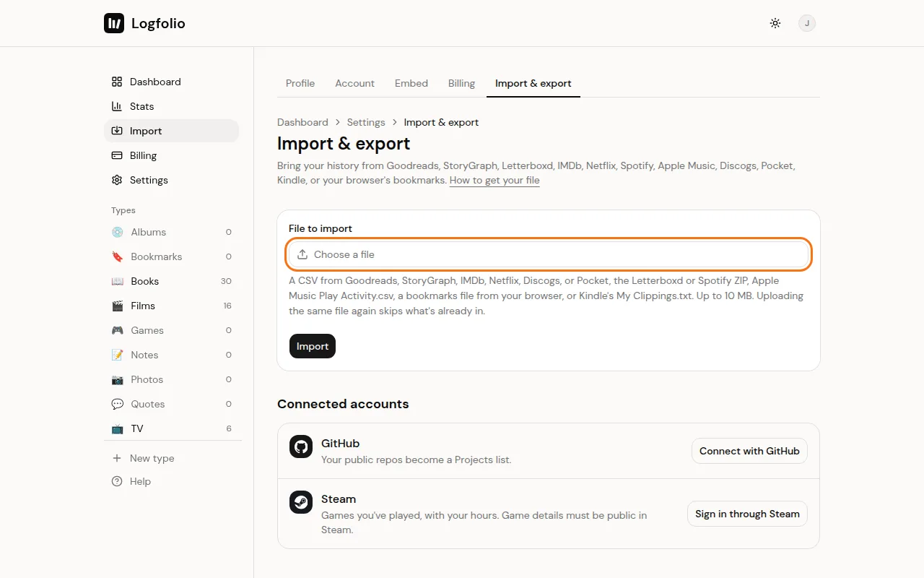
Task: Open Billing in the sidebar
Action: click(171, 155)
